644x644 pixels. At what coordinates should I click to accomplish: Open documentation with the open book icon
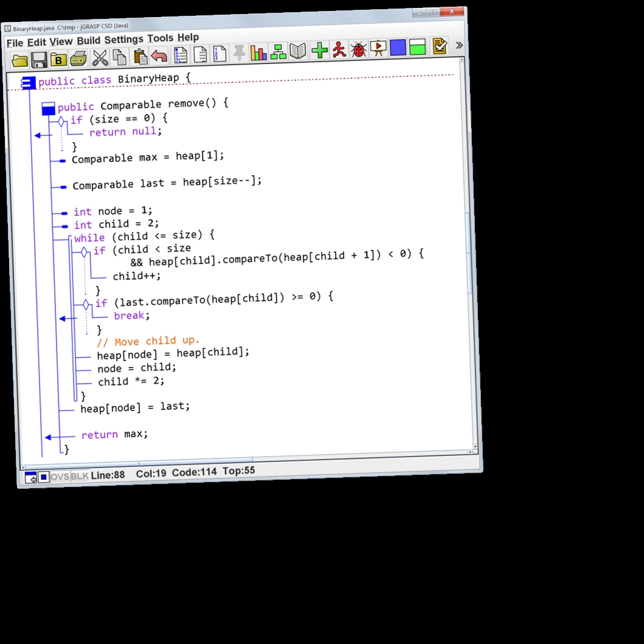(x=297, y=50)
